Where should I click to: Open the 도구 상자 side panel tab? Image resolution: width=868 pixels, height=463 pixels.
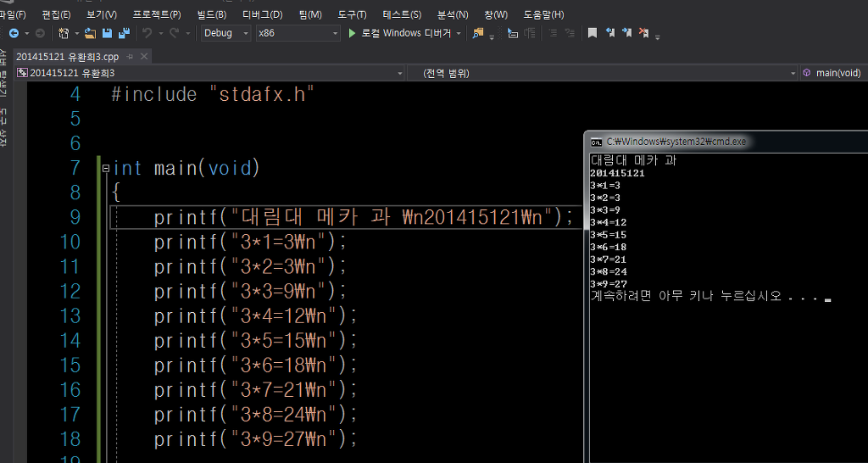[3, 128]
